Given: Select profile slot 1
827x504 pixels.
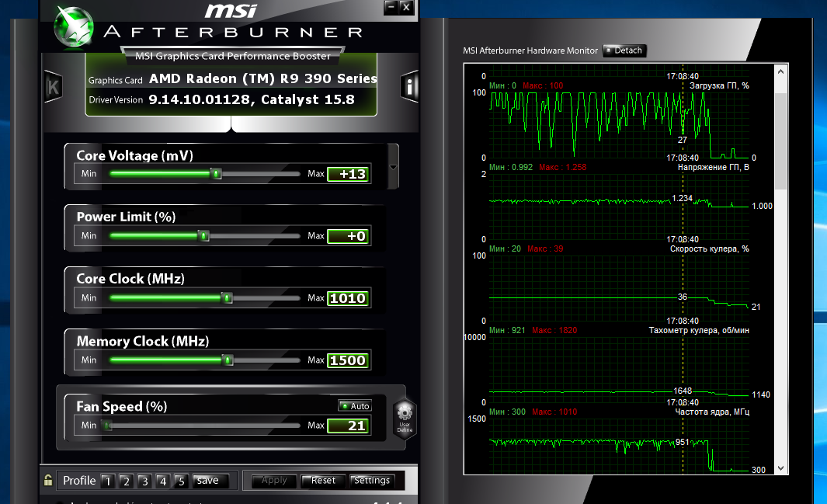Looking at the screenshot, I should pos(108,481).
